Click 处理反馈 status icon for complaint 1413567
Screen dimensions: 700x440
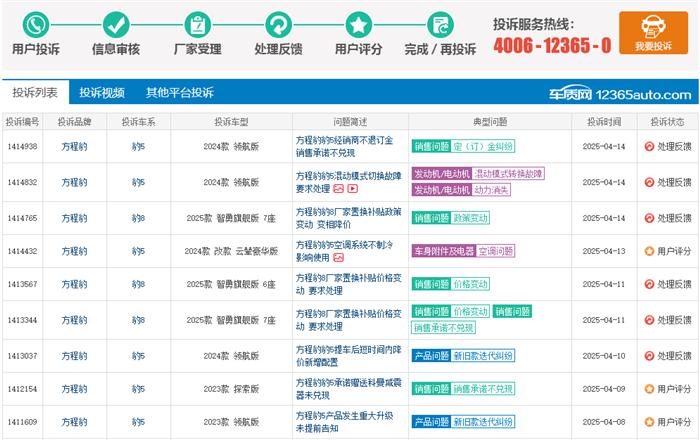pos(649,284)
